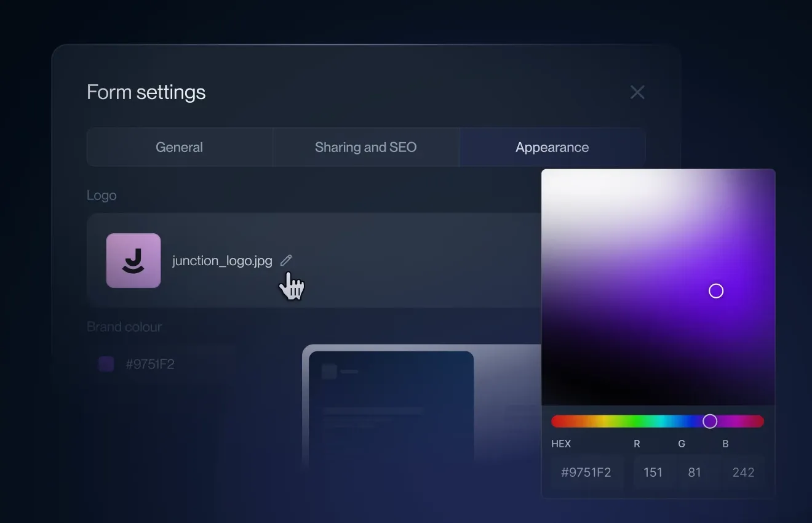Click the white top-left corner of gradient
This screenshot has height=523, width=812.
547,175
